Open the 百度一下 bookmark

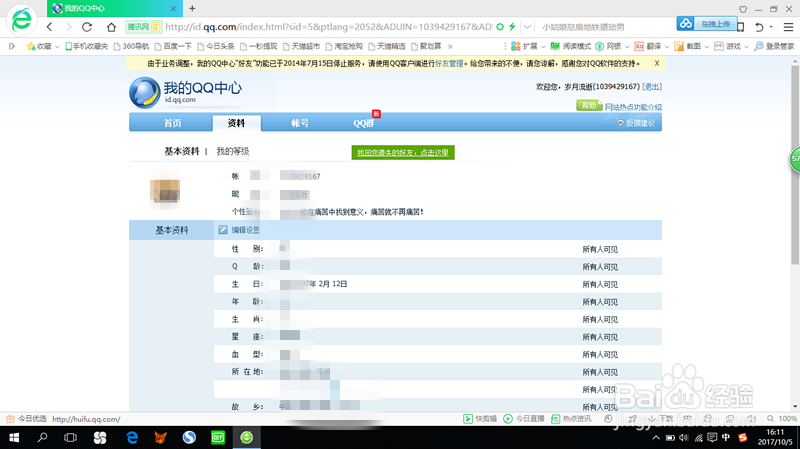coord(173,46)
